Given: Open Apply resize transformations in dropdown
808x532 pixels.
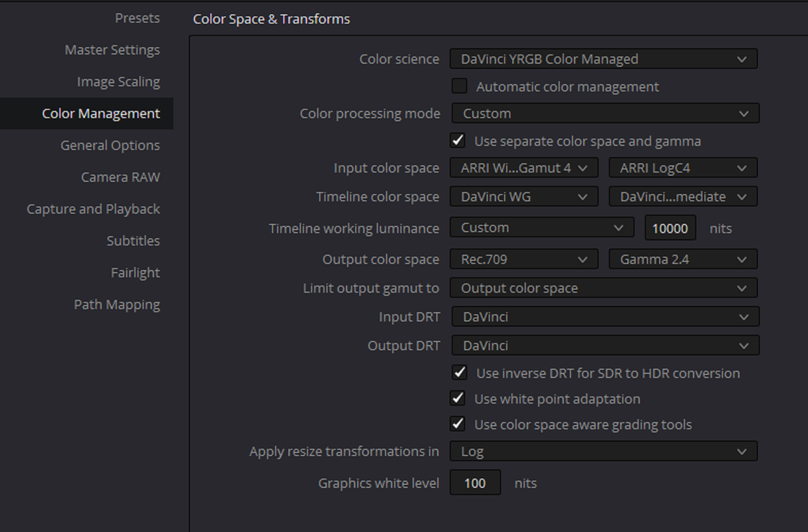Looking at the screenshot, I should 603,451.
